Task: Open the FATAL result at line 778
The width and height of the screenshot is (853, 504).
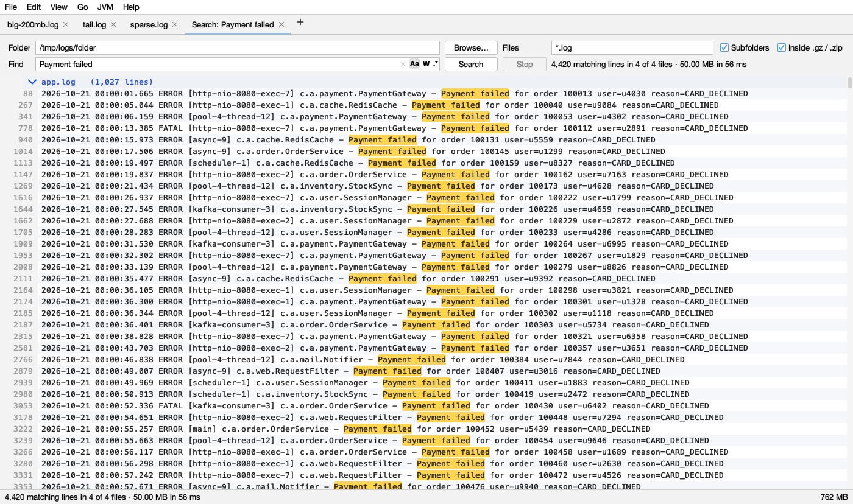Action: [x=425, y=128]
